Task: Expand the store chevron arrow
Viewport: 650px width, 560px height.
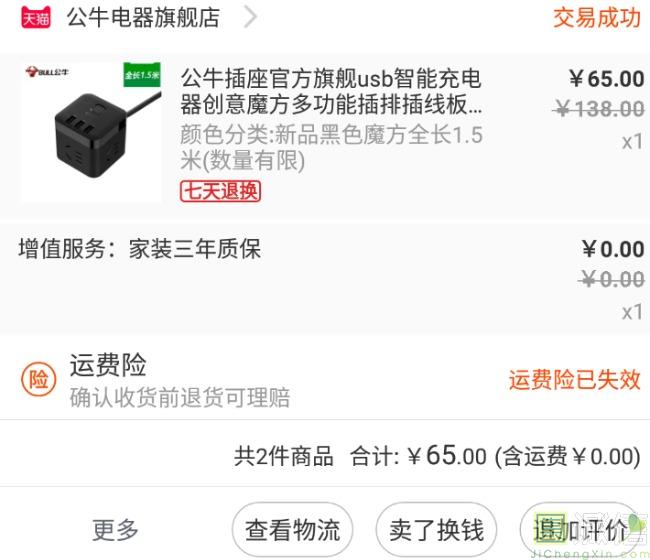Action: (x=250, y=17)
